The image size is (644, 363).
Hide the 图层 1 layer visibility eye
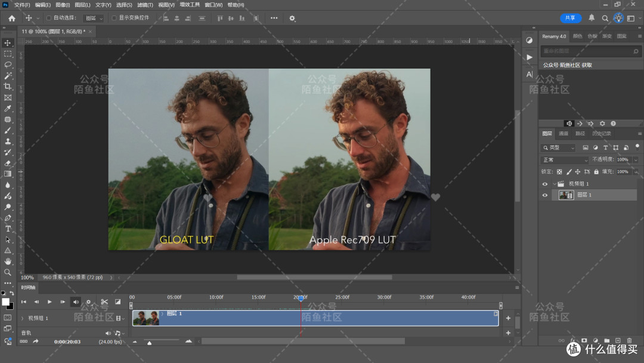point(545,195)
